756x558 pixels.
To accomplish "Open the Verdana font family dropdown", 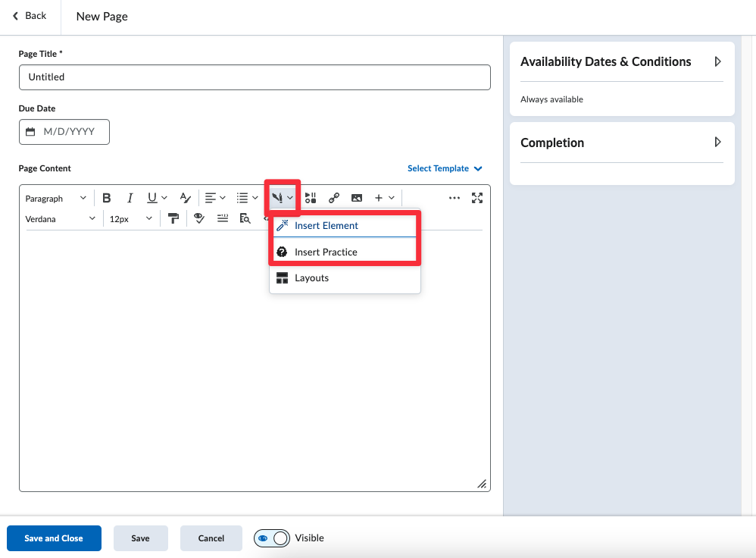I will 60,219.
